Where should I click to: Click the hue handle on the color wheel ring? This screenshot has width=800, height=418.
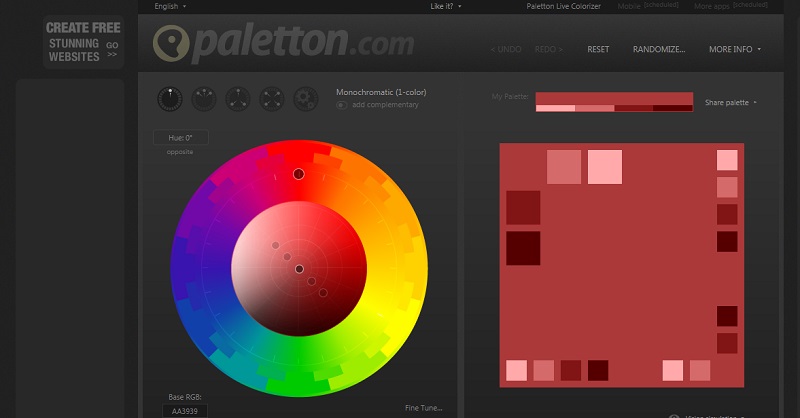(x=298, y=174)
